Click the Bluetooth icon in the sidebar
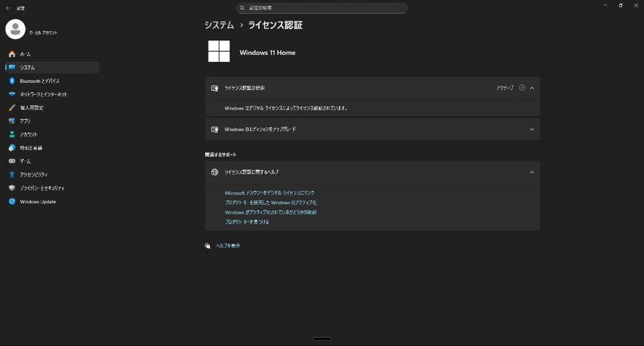 click(12, 81)
